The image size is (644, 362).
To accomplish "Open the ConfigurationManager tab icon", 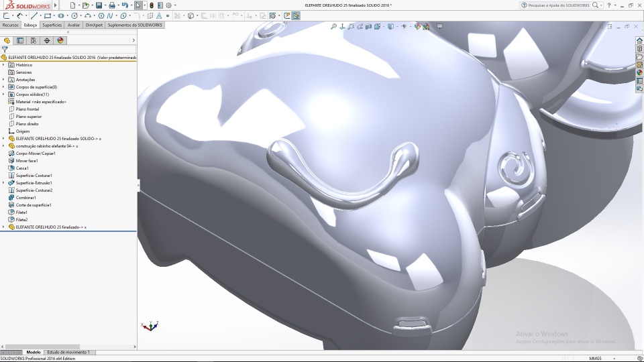I will click(34, 40).
